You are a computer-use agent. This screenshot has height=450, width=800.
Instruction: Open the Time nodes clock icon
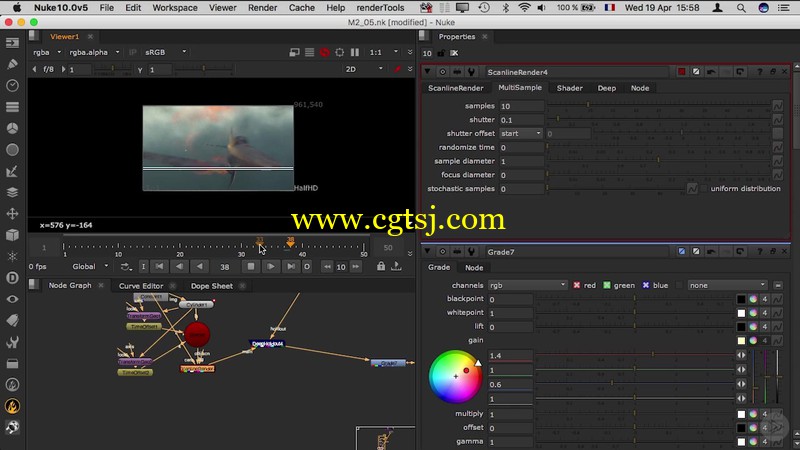(x=12, y=86)
